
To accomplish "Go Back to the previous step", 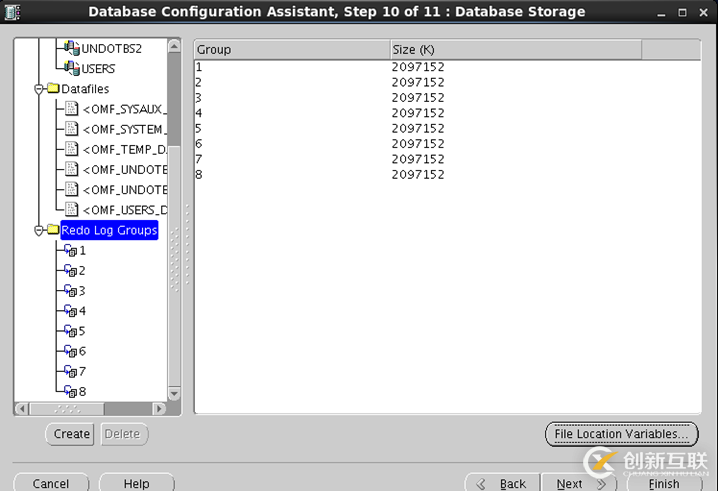I will click(502, 483).
